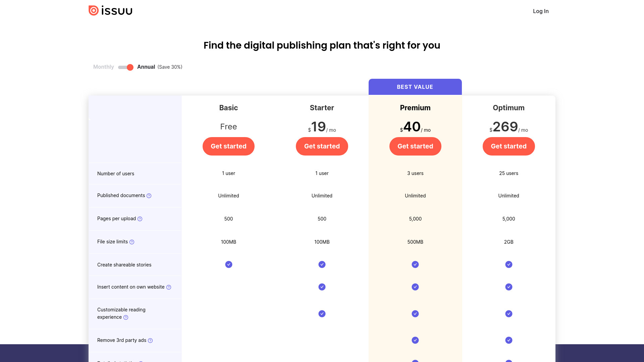Open Published documents help icon
The width and height of the screenshot is (644, 362).
tap(149, 196)
